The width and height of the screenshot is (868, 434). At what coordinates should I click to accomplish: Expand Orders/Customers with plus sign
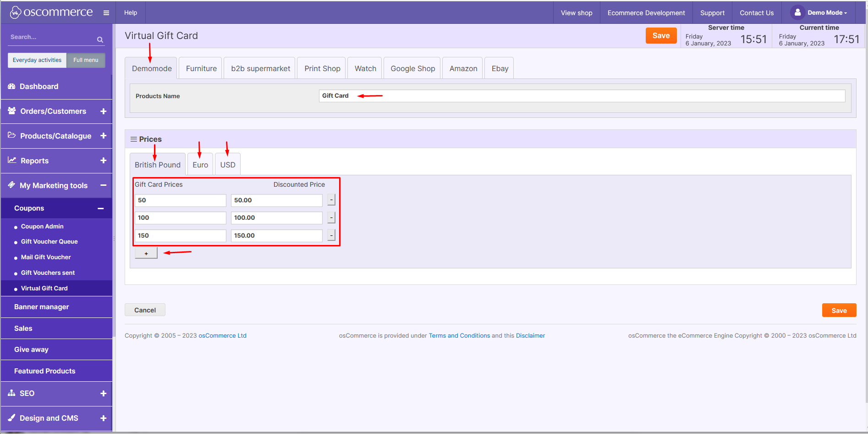[x=104, y=111]
